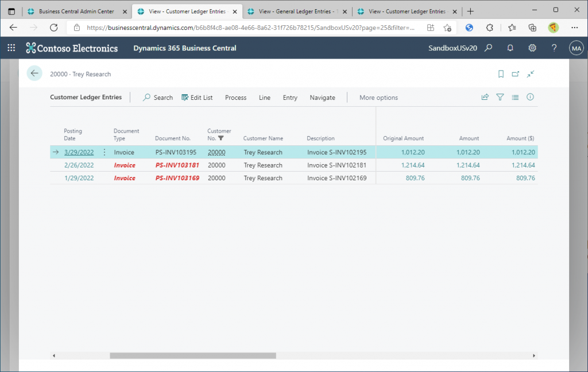Click the SandboxUSv20 environment name
Screen dimensions: 588x372
(452, 48)
